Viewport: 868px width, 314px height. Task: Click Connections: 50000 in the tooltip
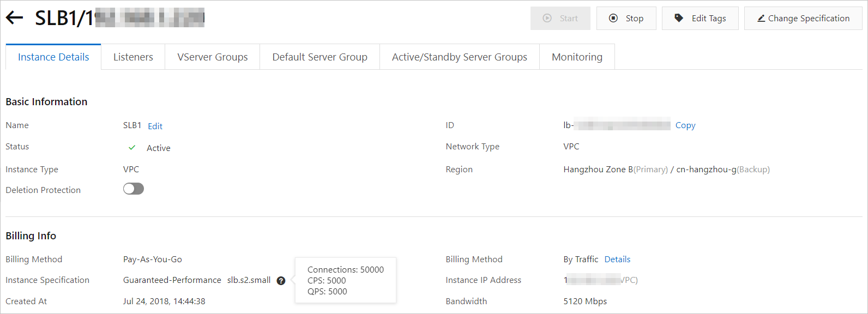click(x=346, y=270)
